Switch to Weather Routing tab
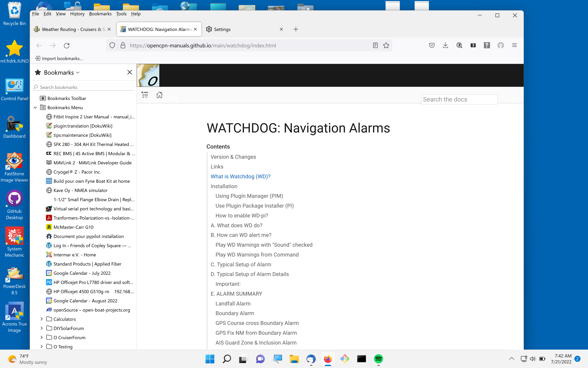Screen dimensions: 588x368 point(73,29)
